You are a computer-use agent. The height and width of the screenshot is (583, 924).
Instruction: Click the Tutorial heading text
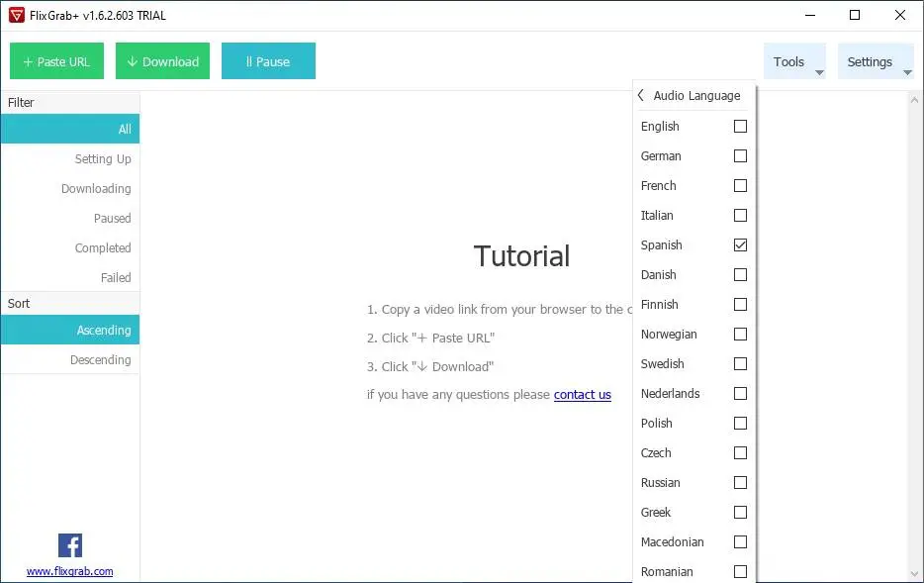point(521,256)
